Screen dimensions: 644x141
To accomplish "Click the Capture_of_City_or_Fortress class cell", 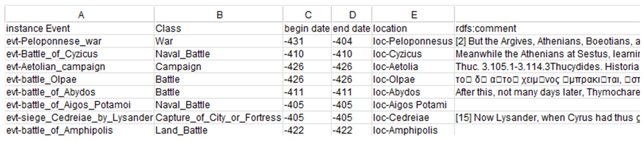I will 219,118.
